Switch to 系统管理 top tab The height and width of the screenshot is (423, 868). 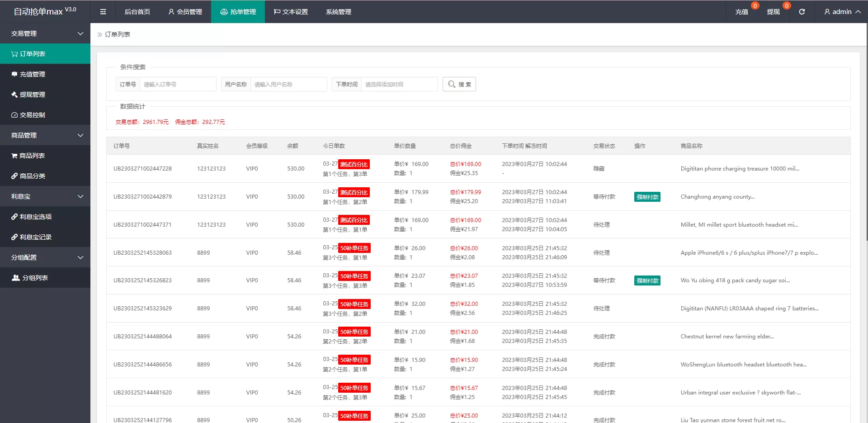click(338, 12)
